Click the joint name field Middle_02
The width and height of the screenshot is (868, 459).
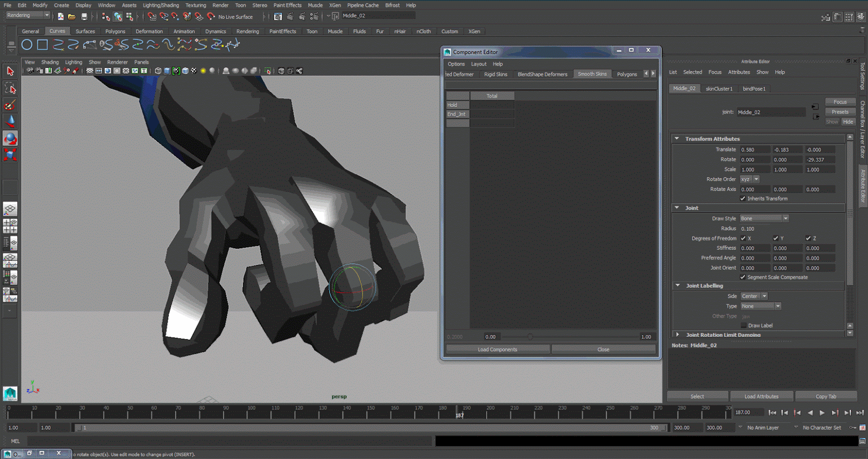(770, 112)
